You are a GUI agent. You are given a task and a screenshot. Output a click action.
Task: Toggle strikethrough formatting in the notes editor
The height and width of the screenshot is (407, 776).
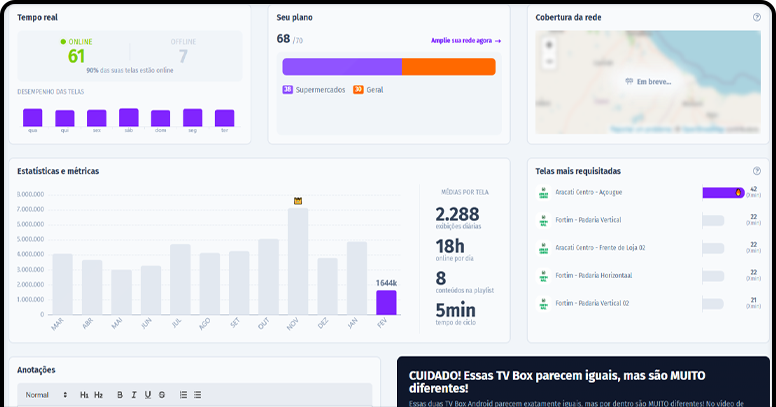[161, 395]
